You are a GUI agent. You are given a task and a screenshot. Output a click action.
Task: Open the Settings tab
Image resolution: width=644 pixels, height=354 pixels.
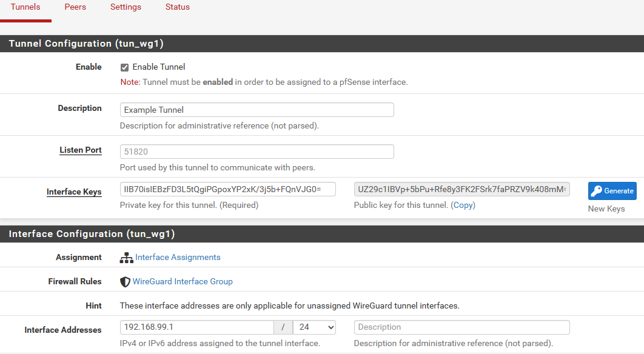click(x=126, y=7)
